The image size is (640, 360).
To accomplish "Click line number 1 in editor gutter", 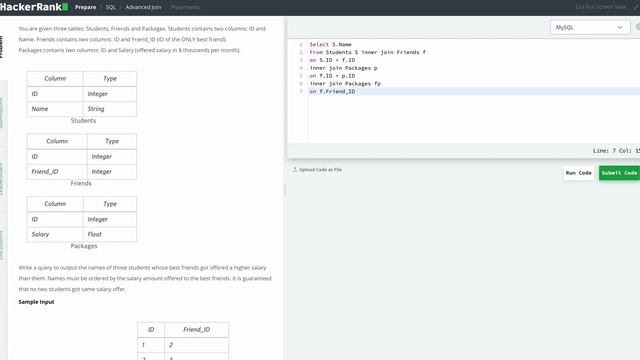I will [x=301, y=44].
